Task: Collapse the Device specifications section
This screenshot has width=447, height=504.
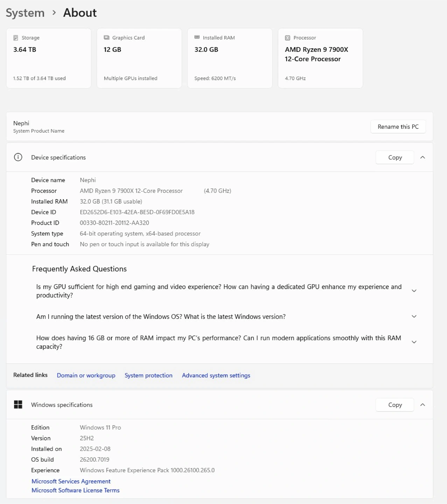Action: 422,157
